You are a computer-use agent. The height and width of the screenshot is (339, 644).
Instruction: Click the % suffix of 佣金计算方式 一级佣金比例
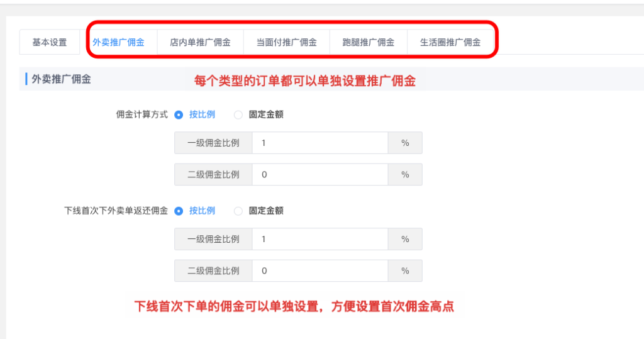tap(405, 143)
